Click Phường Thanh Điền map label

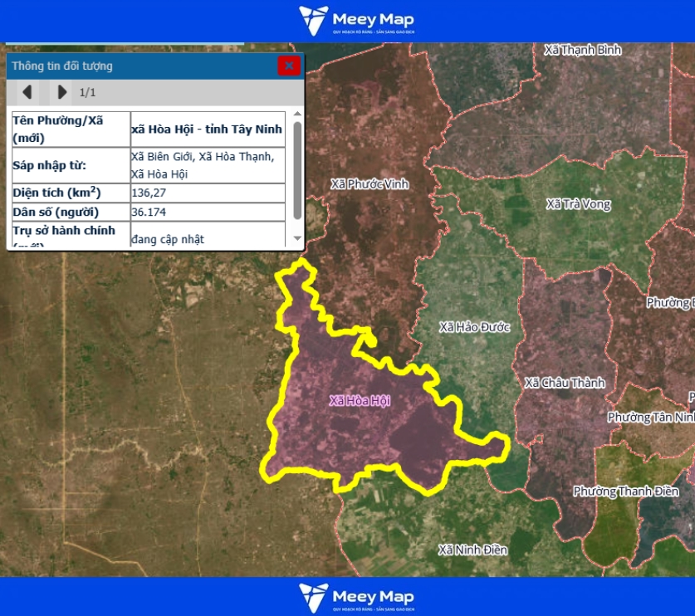[625, 491]
